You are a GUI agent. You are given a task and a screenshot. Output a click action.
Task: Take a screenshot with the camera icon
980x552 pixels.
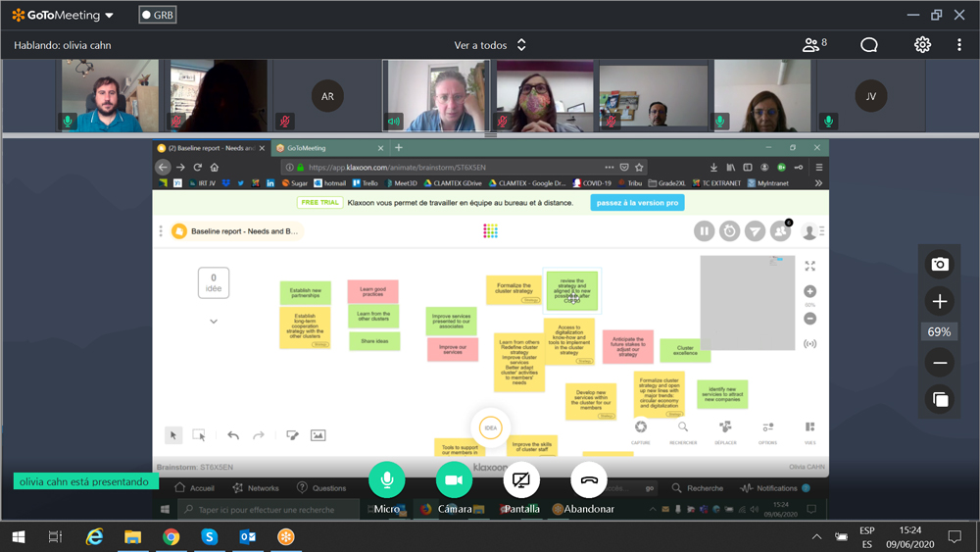[x=939, y=264]
